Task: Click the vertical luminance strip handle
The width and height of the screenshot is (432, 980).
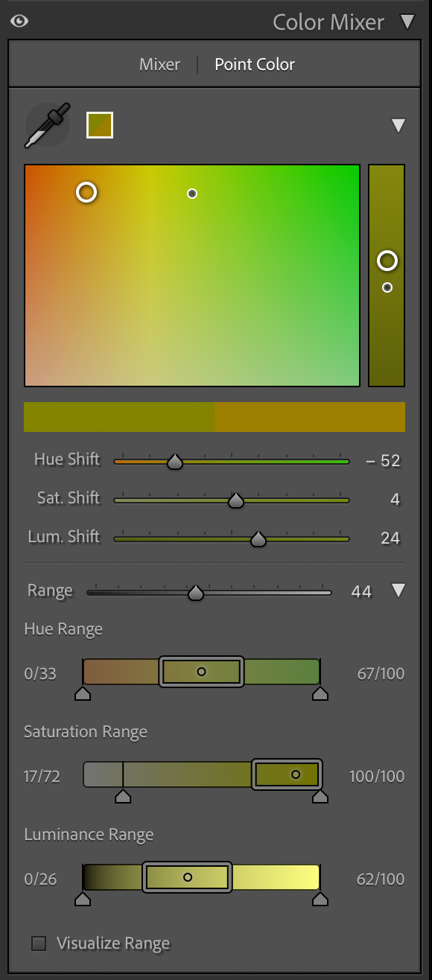Action: [387, 261]
